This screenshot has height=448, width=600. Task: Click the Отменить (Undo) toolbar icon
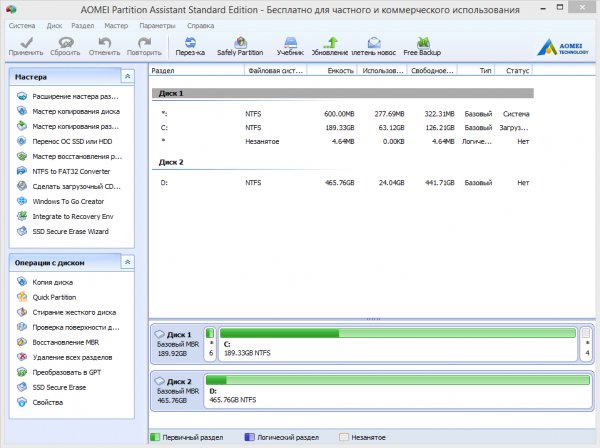[x=104, y=46]
